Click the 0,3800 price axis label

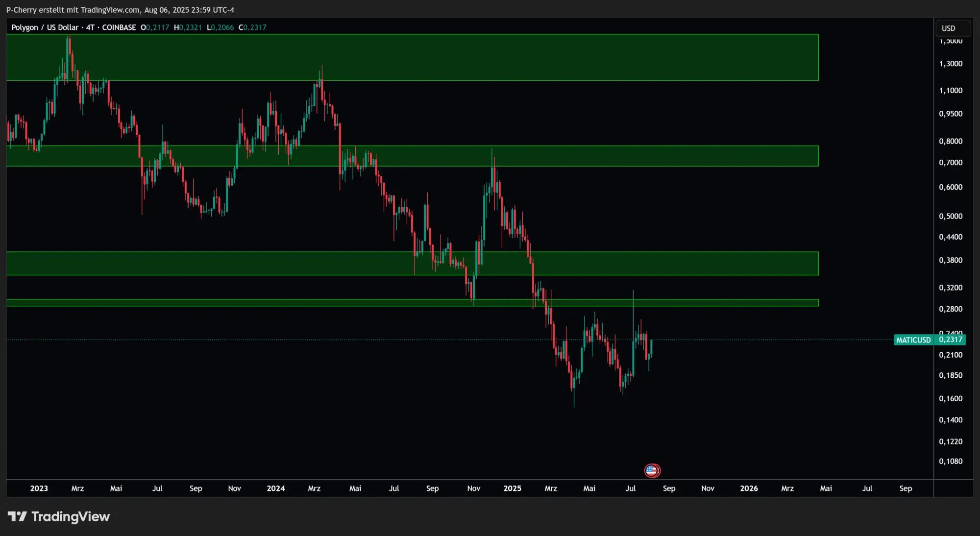coord(951,260)
